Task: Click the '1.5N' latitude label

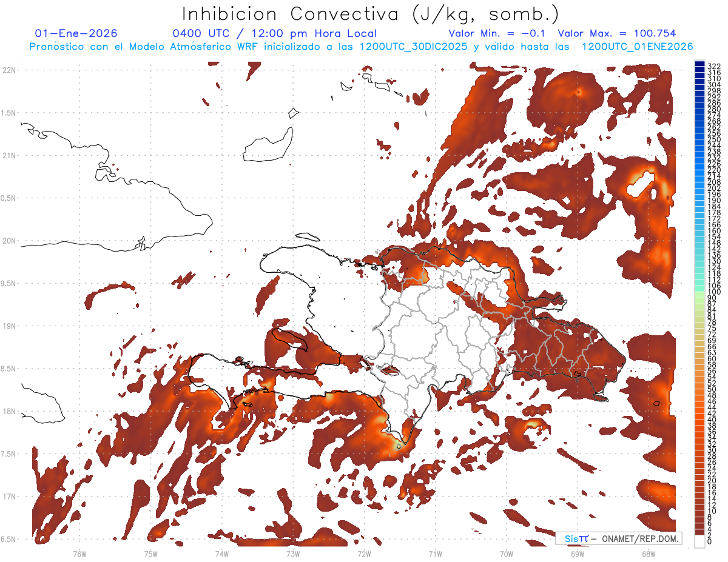Action: [x=9, y=113]
